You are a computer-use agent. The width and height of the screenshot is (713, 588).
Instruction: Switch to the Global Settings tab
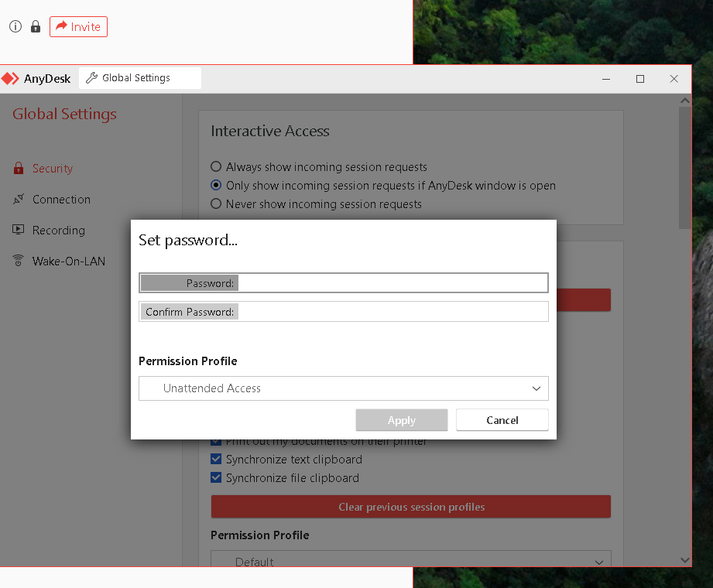tap(140, 78)
